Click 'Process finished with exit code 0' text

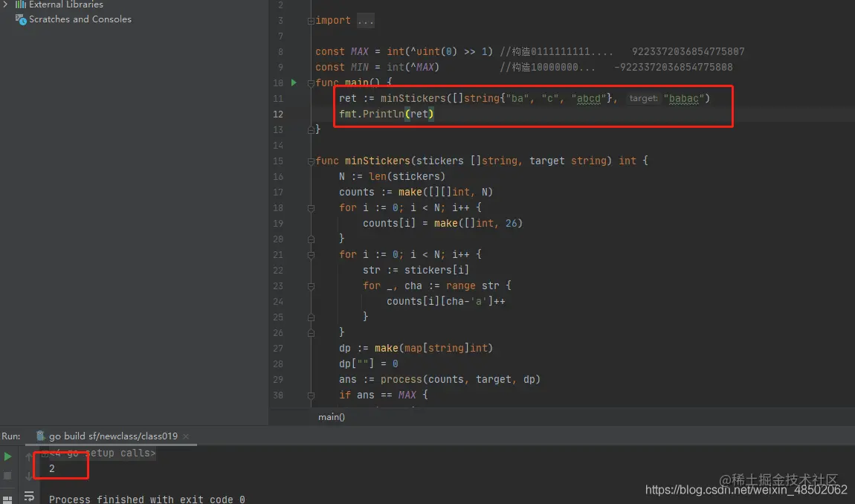point(146,499)
